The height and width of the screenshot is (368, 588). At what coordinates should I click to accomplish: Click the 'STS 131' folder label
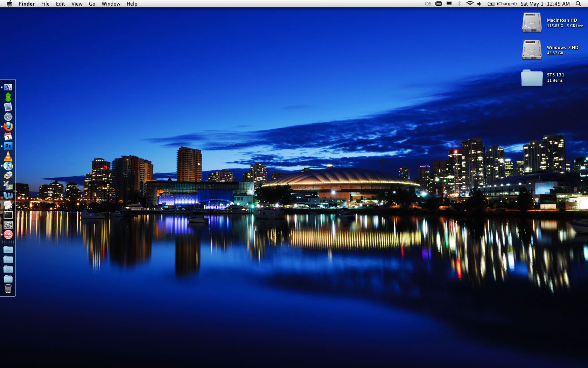click(556, 75)
